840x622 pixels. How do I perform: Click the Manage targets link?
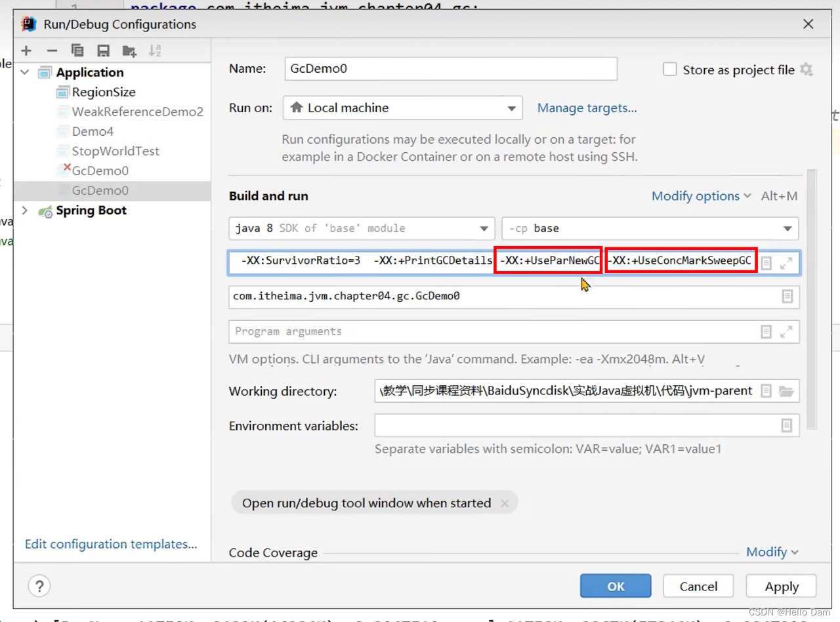tap(587, 108)
